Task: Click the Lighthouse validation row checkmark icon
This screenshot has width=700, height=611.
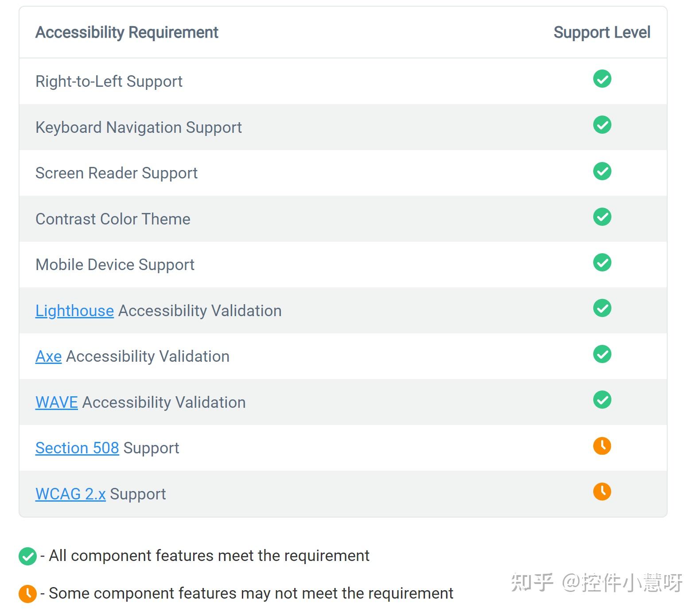Action: (602, 308)
